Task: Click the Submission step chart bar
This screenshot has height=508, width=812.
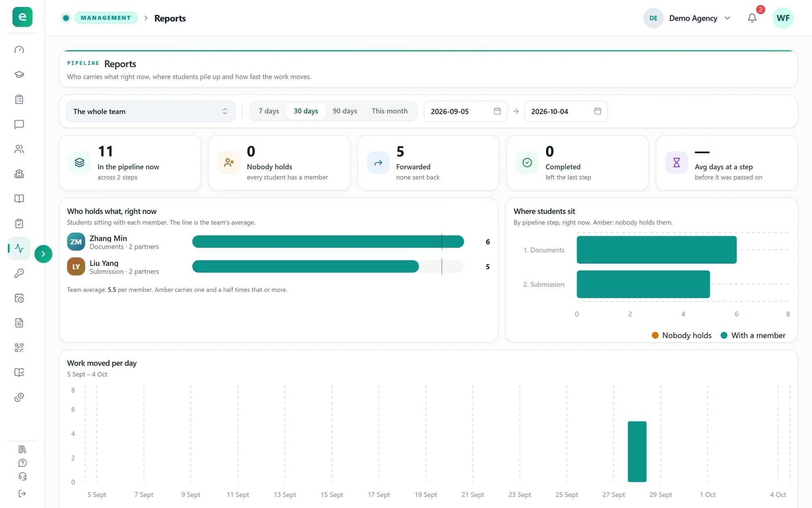Action: coord(643,284)
